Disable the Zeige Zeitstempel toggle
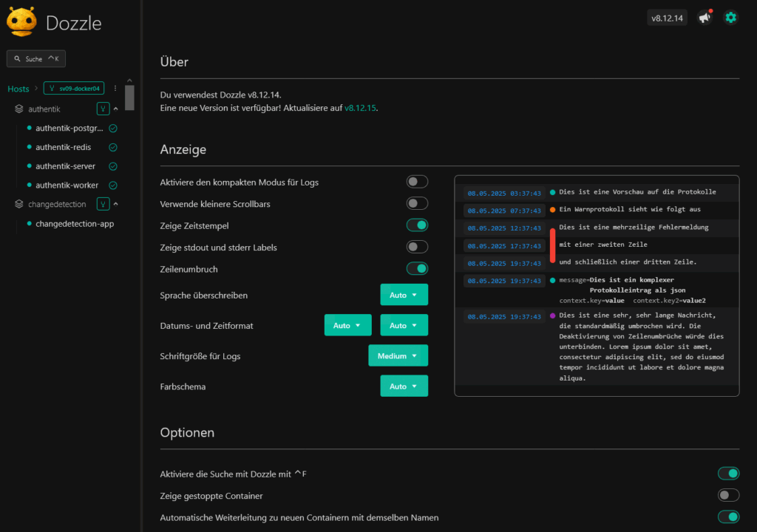Viewport: 757px width, 532px height. tap(417, 225)
